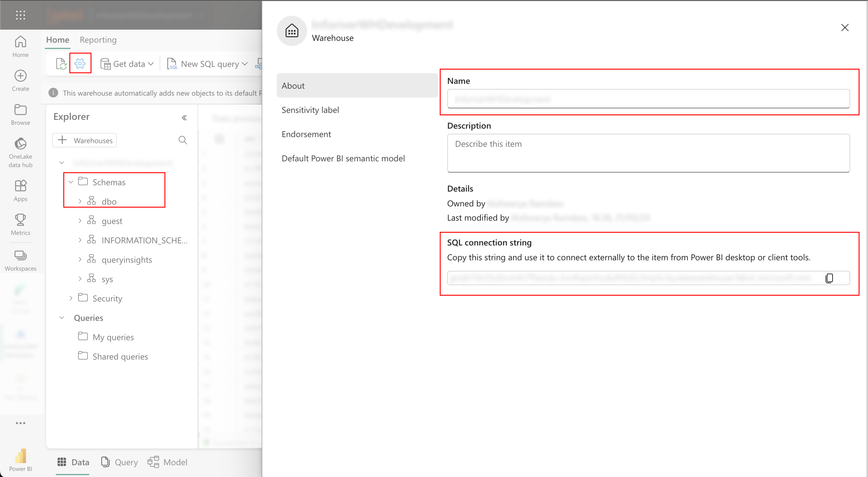Click the Description text field
868x477 pixels.
click(x=648, y=153)
